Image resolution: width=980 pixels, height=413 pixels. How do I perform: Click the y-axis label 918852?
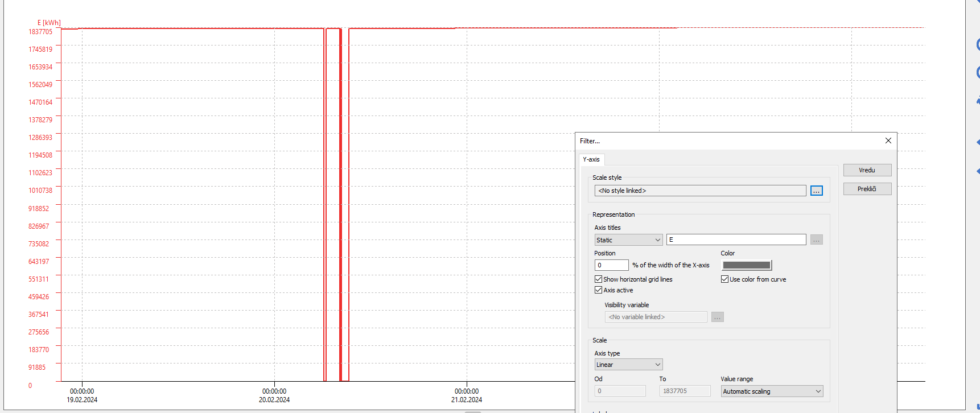point(39,209)
